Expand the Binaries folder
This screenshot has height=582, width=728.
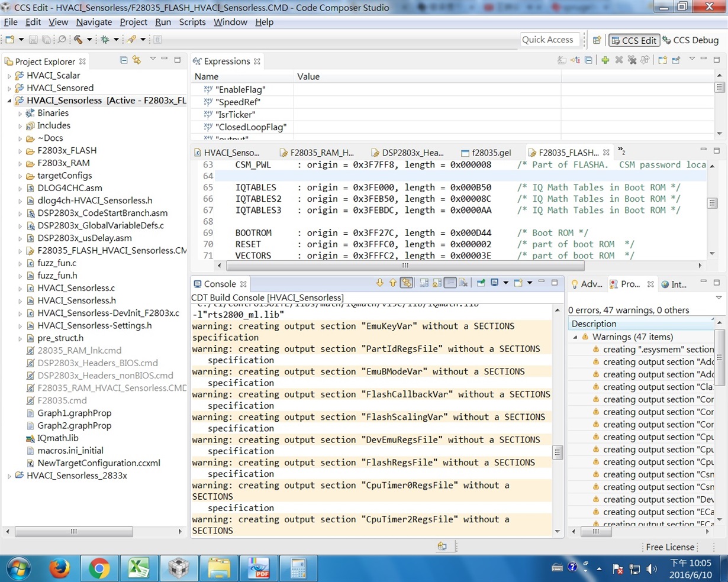click(20, 114)
